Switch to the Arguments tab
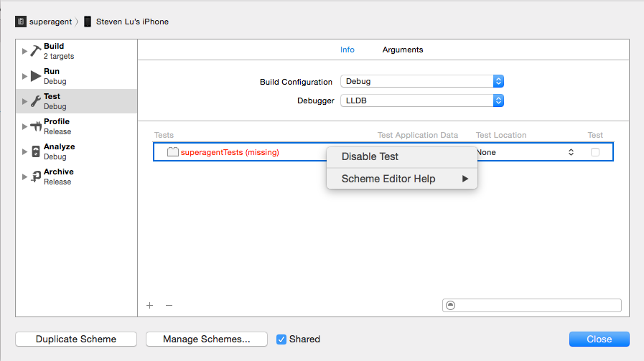The image size is (644, 361). (402, 50)
